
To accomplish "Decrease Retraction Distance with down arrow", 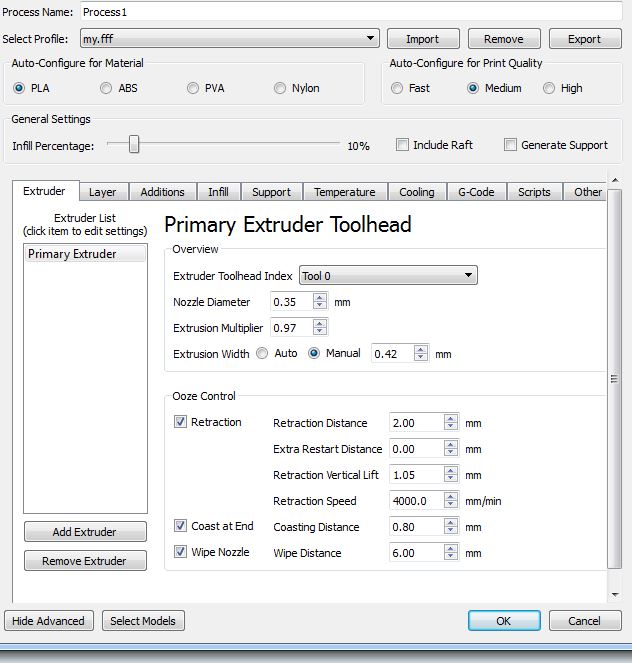I will click(451, 427).
